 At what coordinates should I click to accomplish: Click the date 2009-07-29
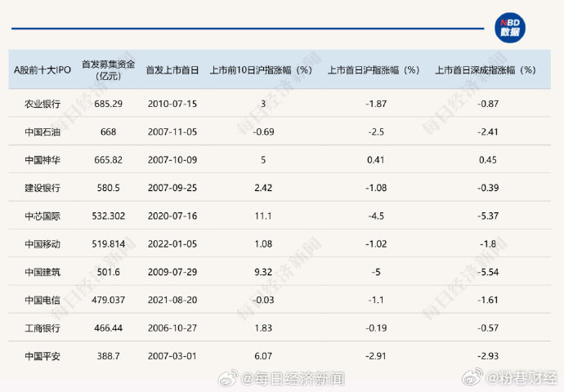coord(172,272)
